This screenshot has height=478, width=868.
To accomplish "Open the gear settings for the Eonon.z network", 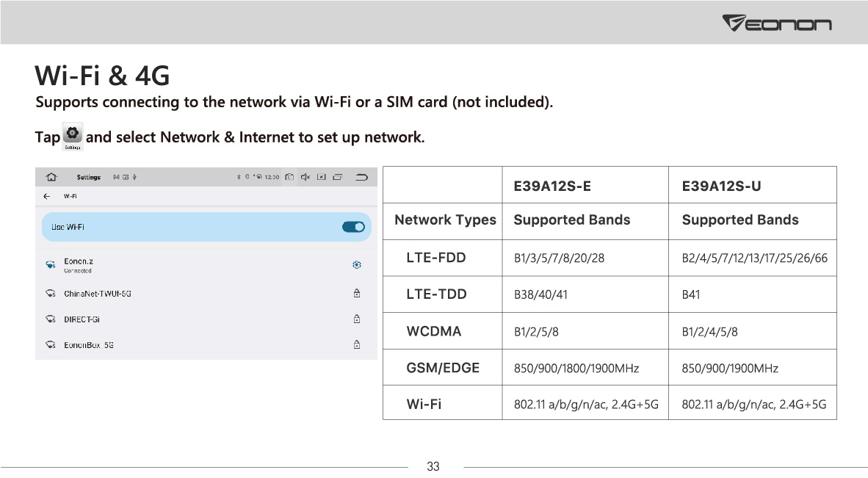I will click(x=357, y=265).
